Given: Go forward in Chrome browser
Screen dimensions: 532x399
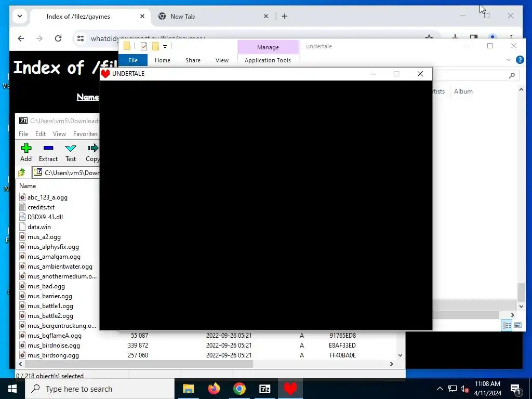Looking at the screenshot, I should [x=39, y=38].
